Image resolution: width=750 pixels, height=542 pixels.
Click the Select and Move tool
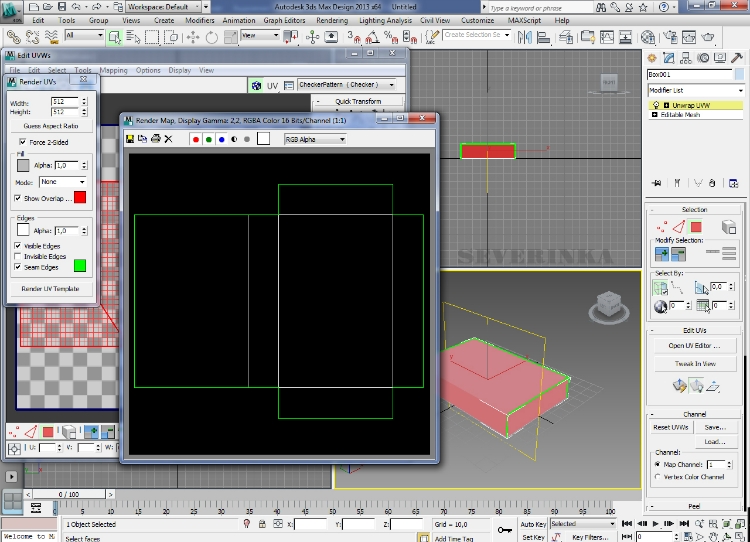193,37
